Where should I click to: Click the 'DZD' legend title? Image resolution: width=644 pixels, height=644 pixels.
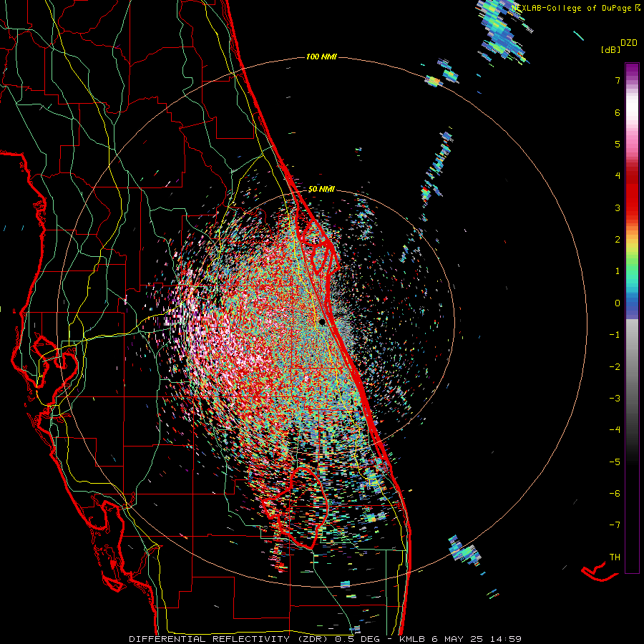(x=629, y=42)
